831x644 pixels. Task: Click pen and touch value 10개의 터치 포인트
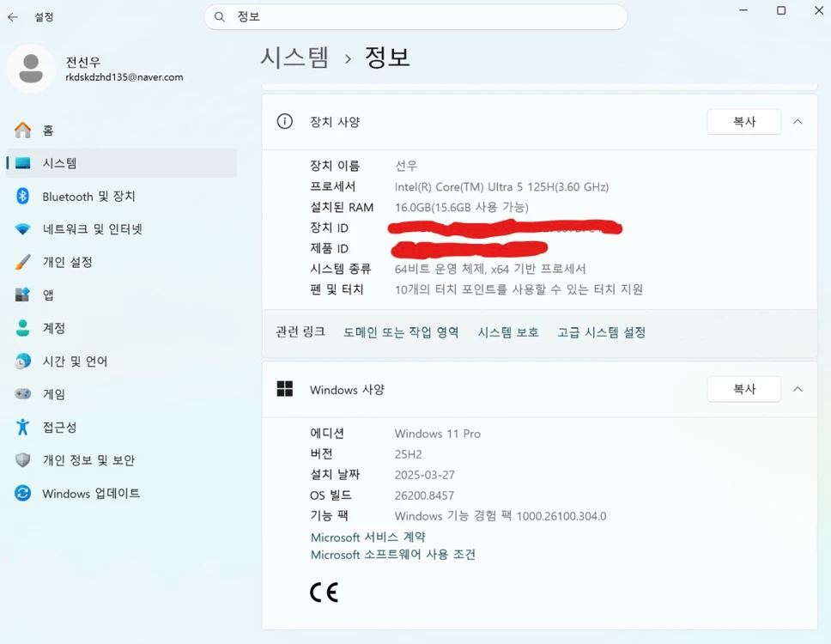click(x=519, y=289)
